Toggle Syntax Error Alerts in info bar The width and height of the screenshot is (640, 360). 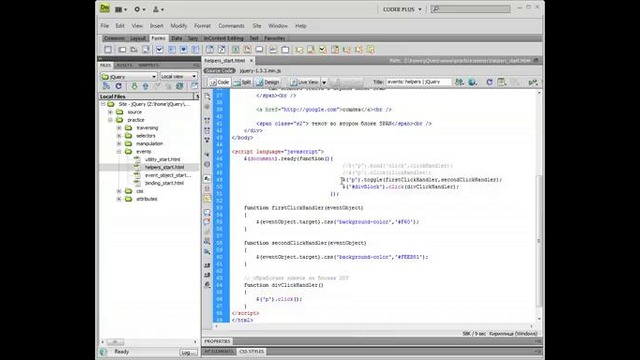pyautogui.click(x=207, y=199)
